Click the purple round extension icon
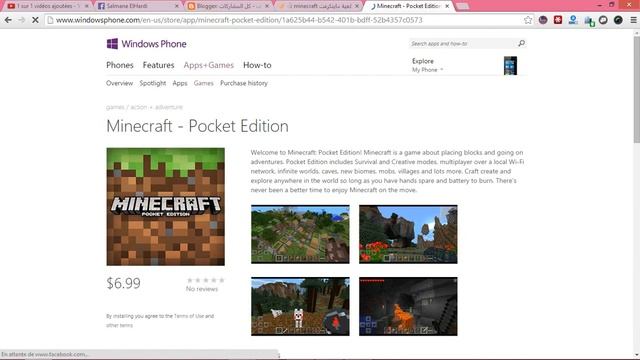Screen dimensions: 640x360 (x=543, y=20)
